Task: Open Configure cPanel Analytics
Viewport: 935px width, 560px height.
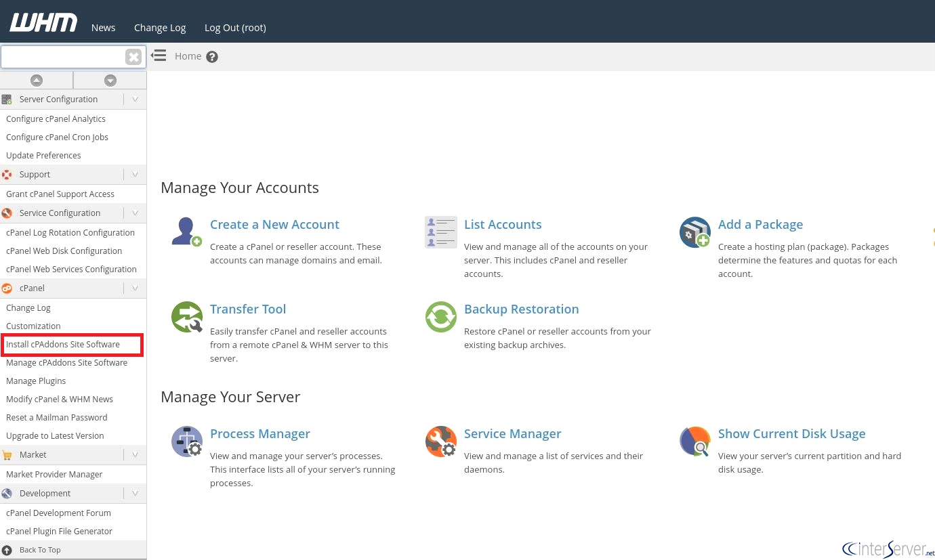Action: coord(56,119)
